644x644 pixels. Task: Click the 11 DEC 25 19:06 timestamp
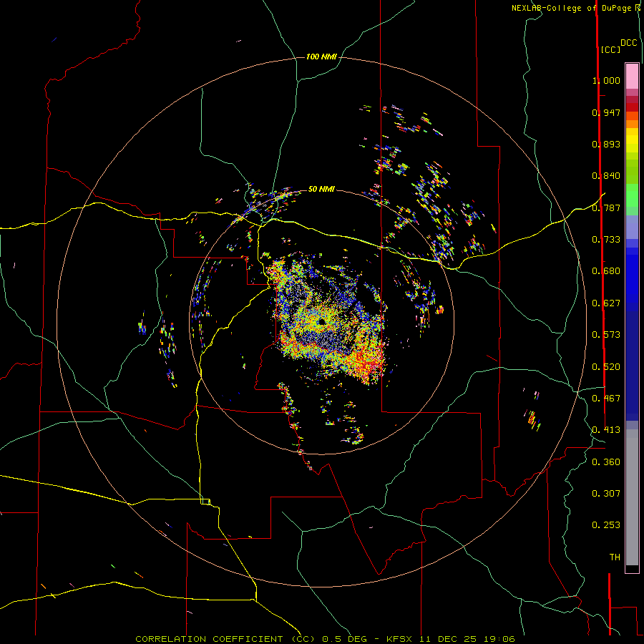467,639
